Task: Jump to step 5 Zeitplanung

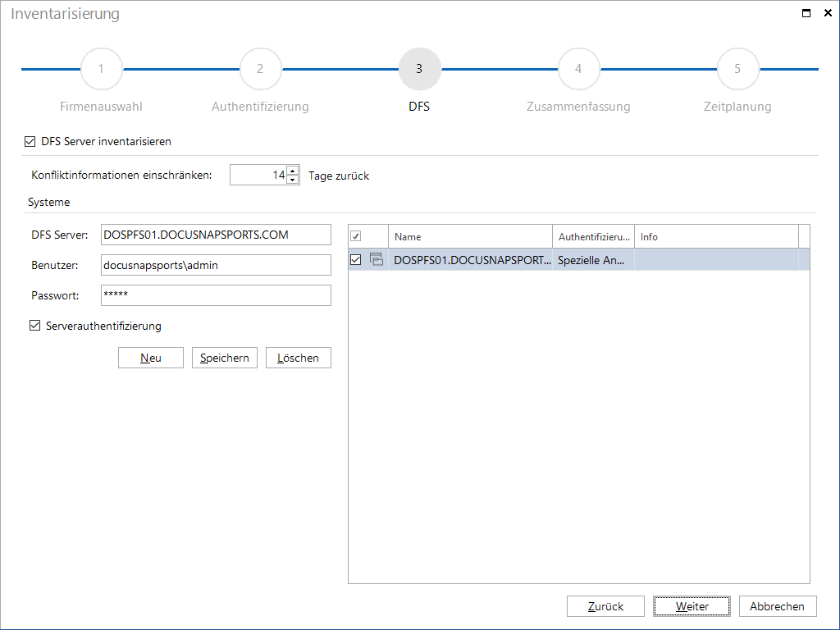Action: pyautogui.click(x=737, y=69)
